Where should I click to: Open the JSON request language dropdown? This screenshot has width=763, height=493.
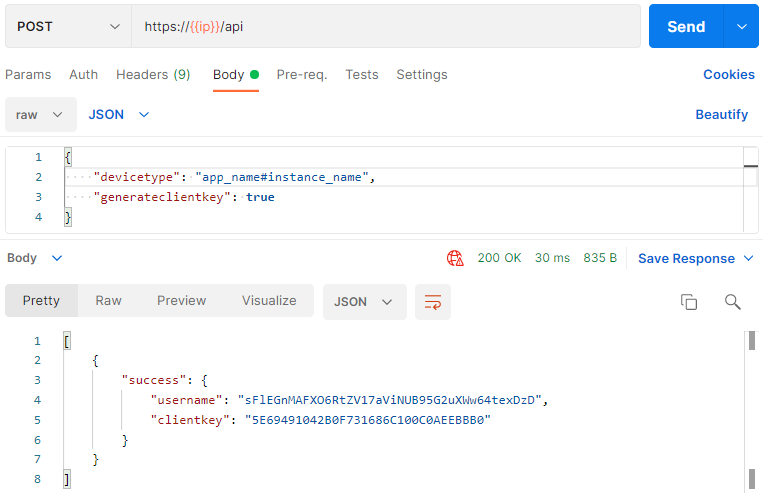tap(119, 115)
